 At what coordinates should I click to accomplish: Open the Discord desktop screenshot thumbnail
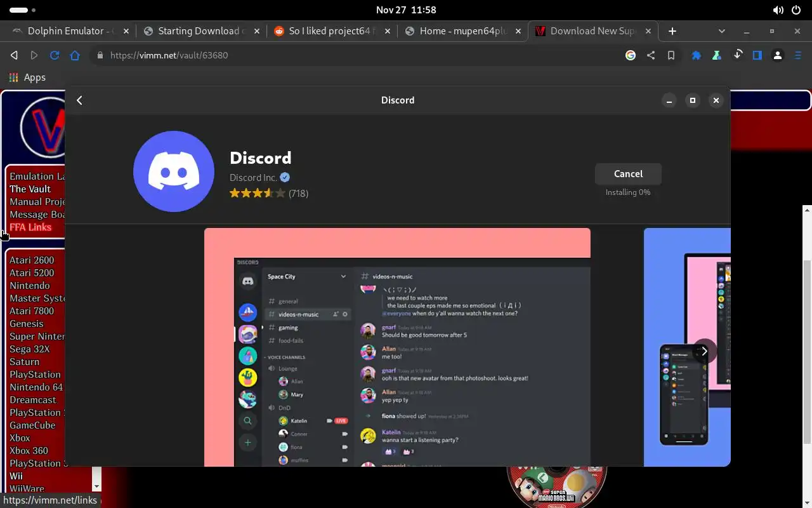(397, 347)
